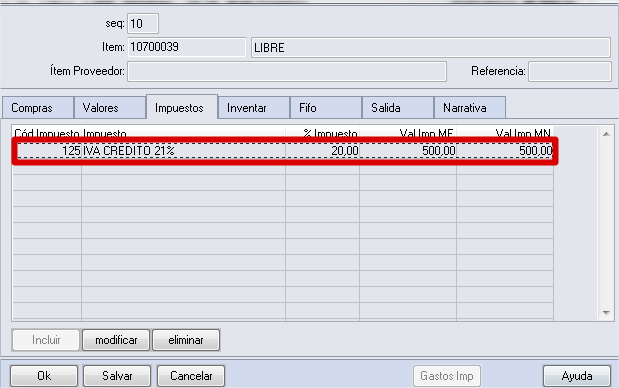The width and height of the screenshot is (619, 388).
Task: Click the eliminar button
Action: point(186,340)
